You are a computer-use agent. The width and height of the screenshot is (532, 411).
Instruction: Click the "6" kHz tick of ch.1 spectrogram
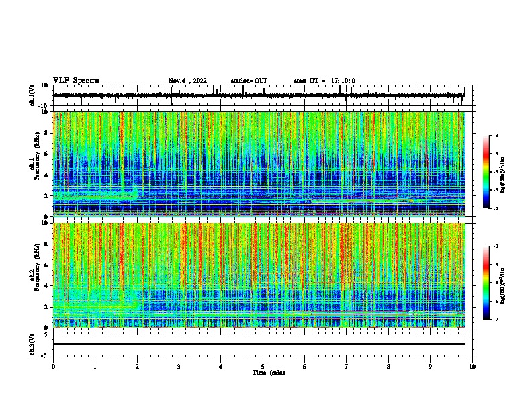point(47,154)
